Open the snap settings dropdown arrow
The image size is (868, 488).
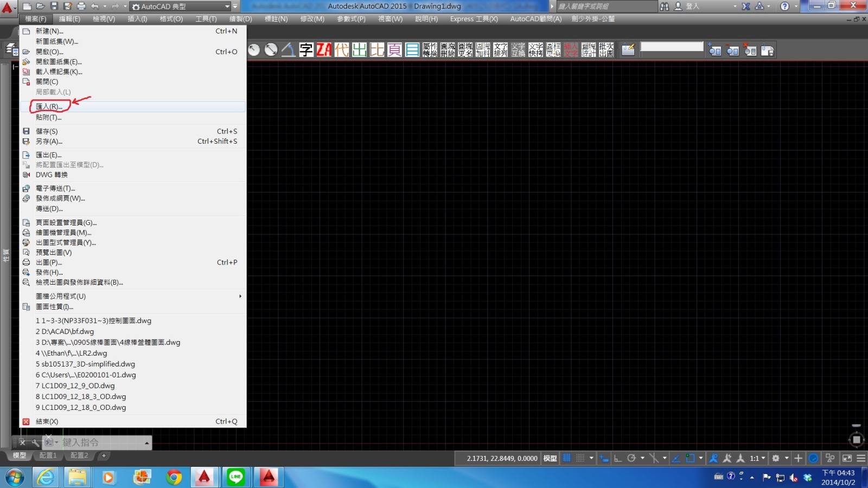[x=591, y=458]
